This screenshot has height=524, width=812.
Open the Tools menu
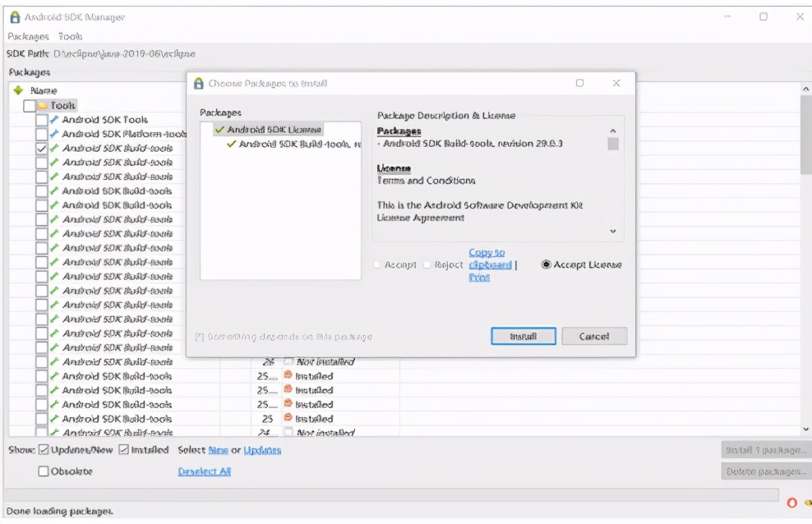point(70,37)
